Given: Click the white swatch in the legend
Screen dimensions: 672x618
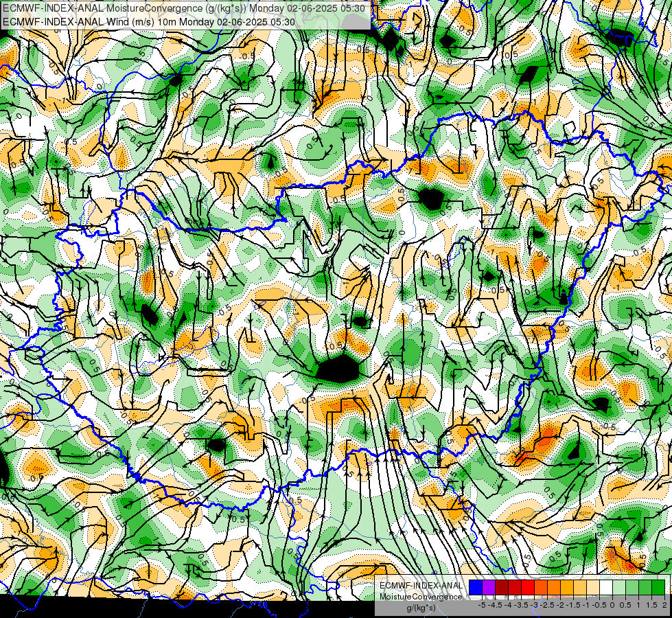Looking at the screenshot, I should pyautogui.click(x=606, y=588).
